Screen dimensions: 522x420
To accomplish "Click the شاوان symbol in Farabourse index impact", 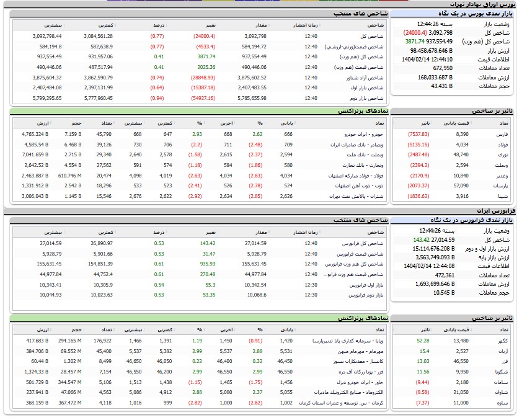I will (502, 392).
